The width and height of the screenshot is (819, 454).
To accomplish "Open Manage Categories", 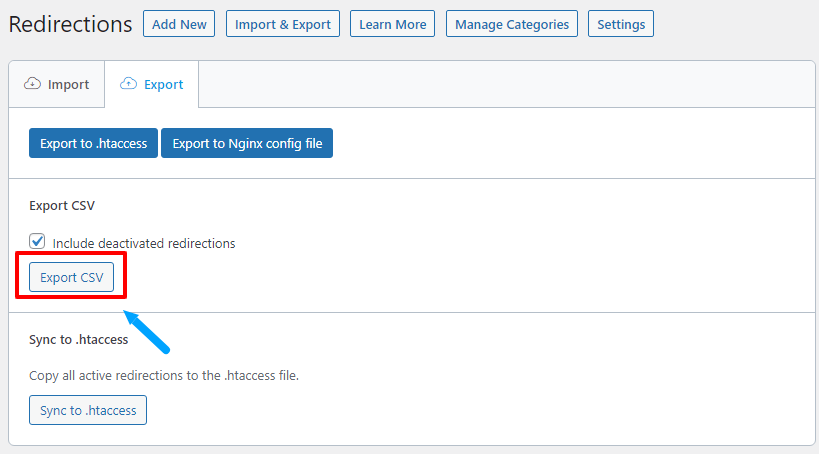I will coord(511,24).
